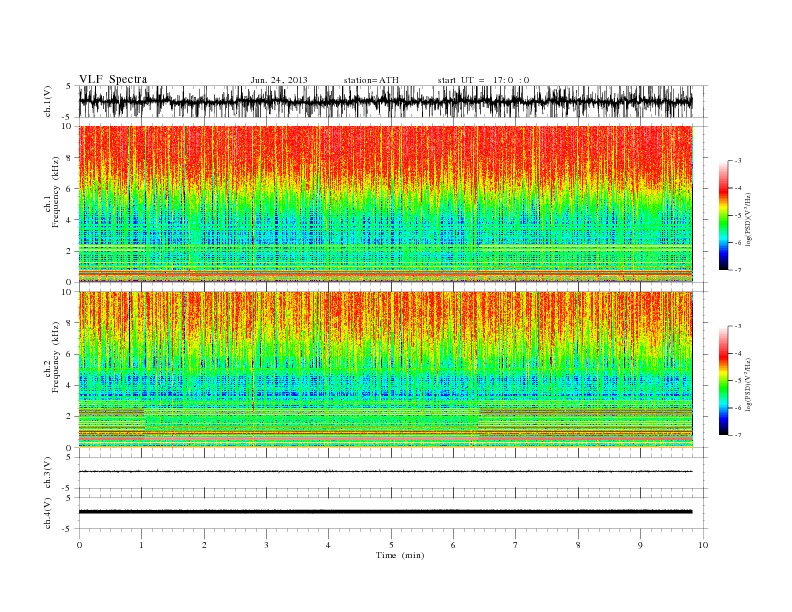Click the ch.4 voltage trace
The width and height of the screenshot is (792, 612).
tap(386, 512)
